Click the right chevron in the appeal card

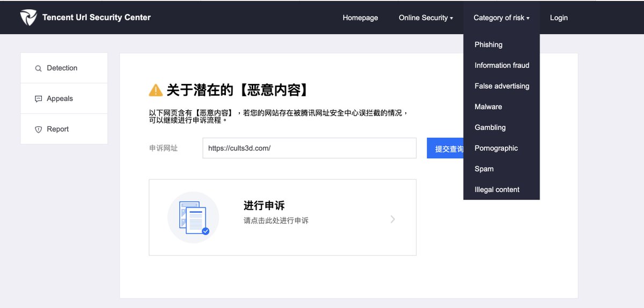click(393, 219)
